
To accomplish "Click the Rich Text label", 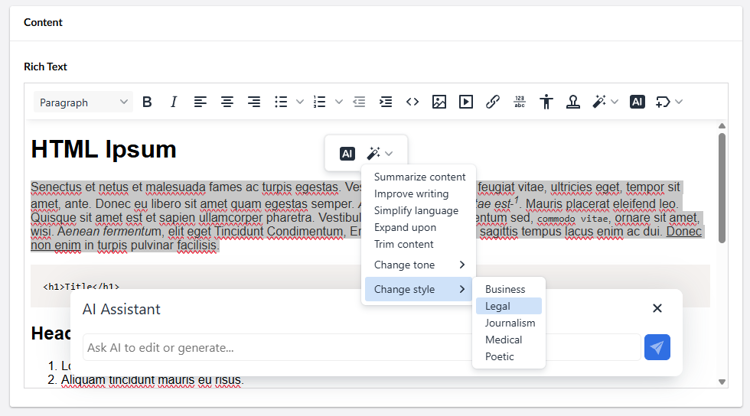I will tap(45, 66).
